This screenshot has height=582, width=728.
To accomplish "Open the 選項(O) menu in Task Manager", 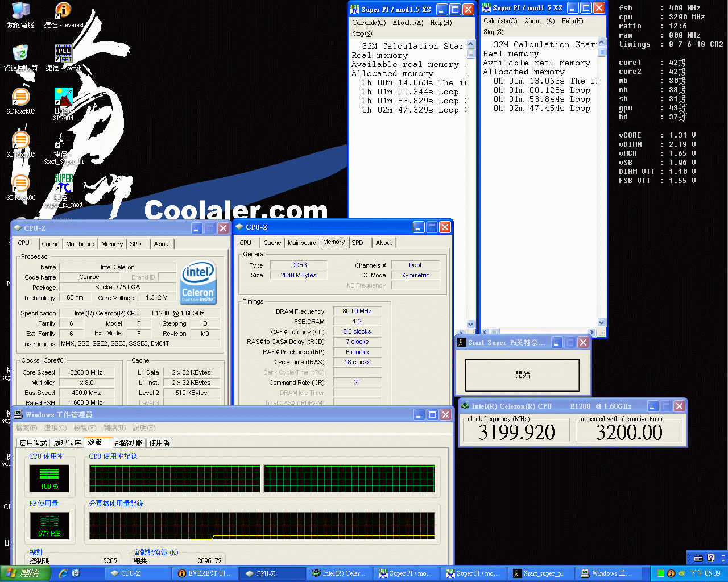I will point(55,428).
